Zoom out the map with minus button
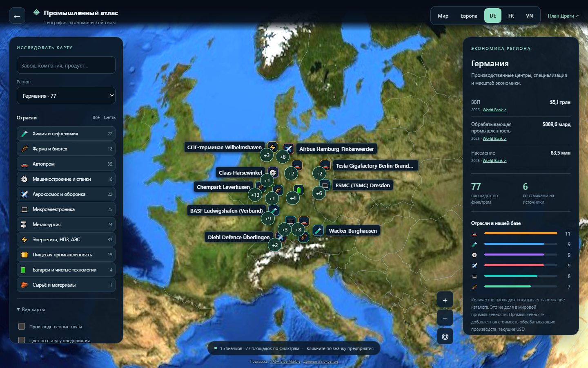The width and height of the screenshot is (588, 368). pyautogui.click(x=445, y=319)
